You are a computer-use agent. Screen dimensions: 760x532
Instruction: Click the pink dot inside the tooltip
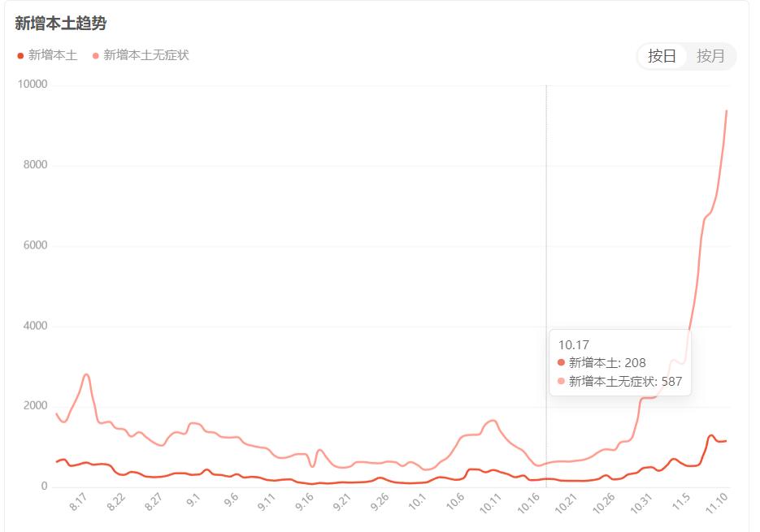[x=562, y=382]
